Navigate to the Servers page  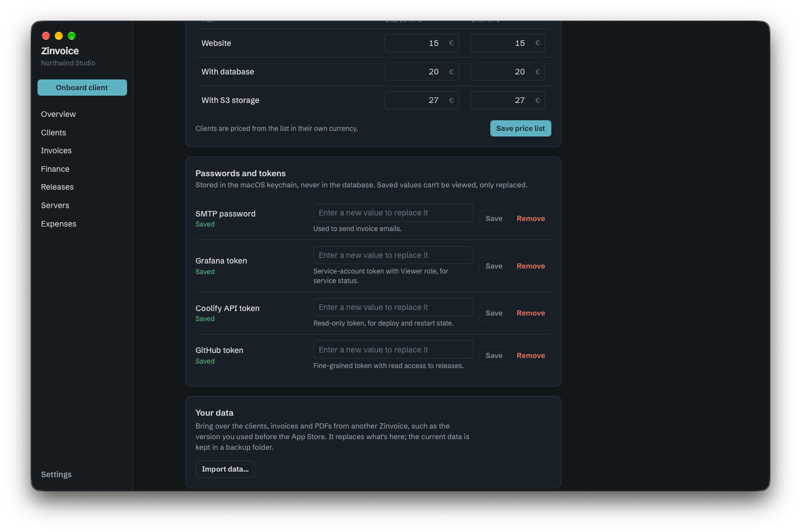pos(55,205)
